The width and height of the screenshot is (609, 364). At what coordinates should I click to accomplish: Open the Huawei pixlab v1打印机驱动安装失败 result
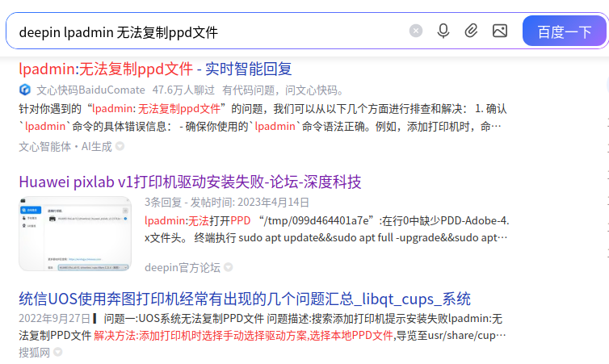[x=190, y=182]
